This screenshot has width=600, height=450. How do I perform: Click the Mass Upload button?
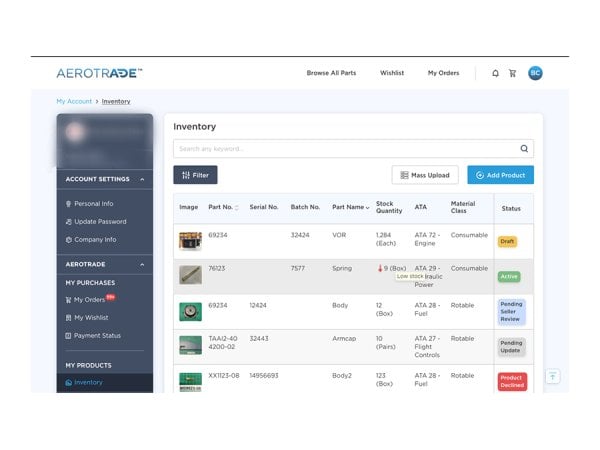coord(425,175)
